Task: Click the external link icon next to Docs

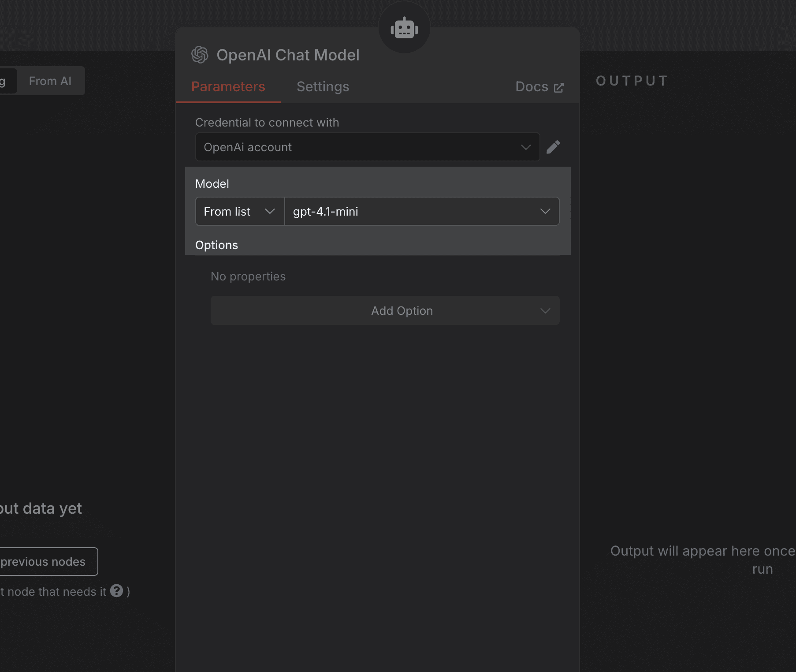Action: click(558, 87)
